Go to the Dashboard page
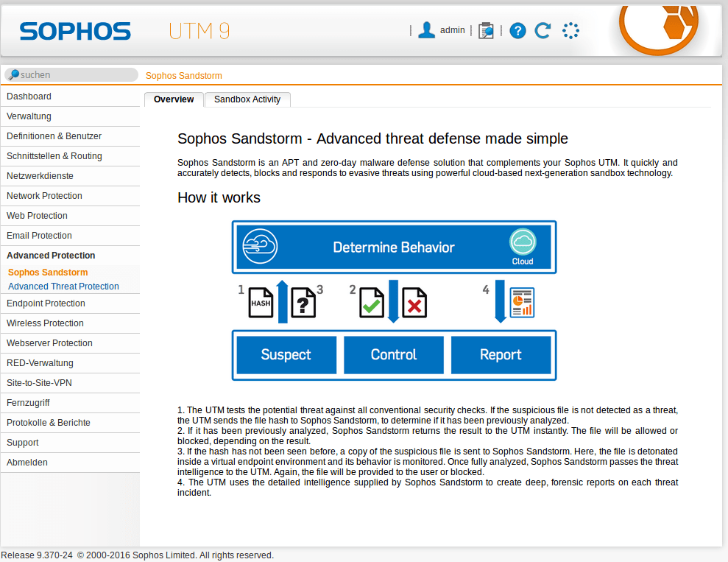The height and width of the screenshot is (562, 728). [29, 96]
